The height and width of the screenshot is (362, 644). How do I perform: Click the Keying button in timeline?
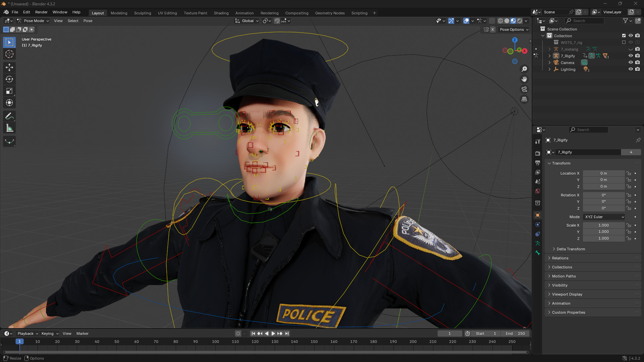(50, 334)
